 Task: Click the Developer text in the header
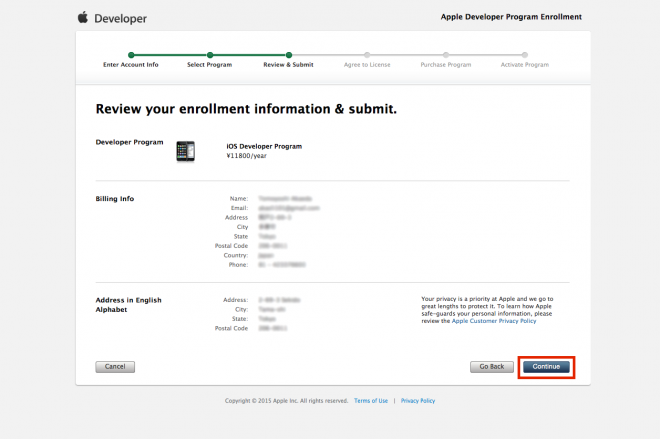(x=121, y=18)
